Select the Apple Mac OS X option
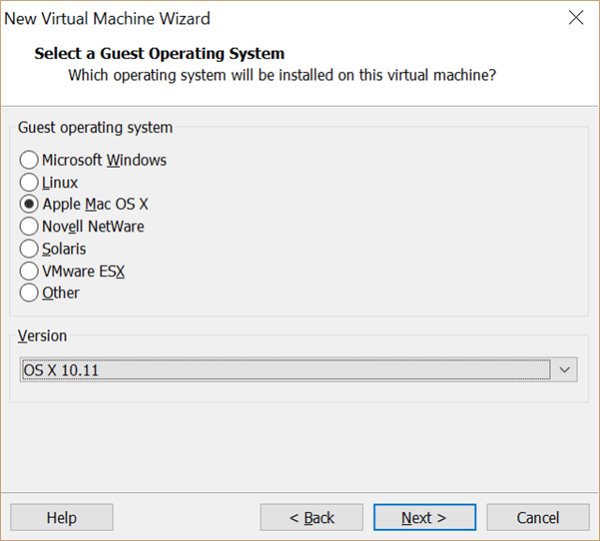 [29, 204]
